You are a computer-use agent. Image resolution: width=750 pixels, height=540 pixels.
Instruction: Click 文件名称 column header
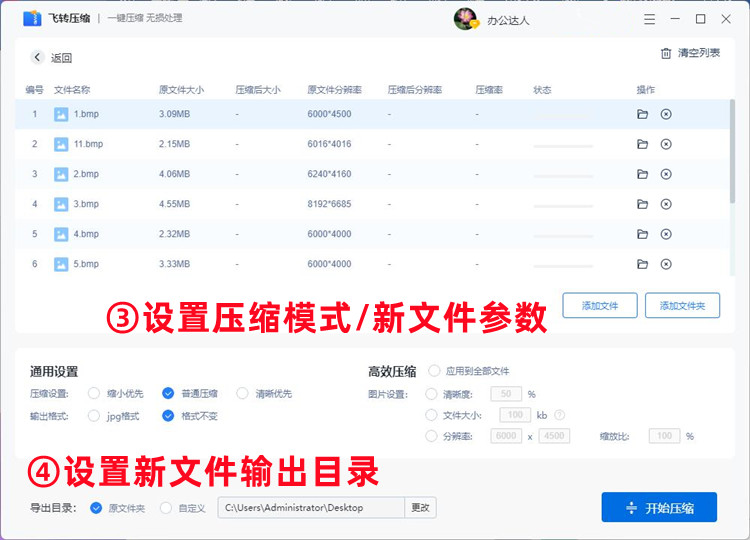point(72,89)
